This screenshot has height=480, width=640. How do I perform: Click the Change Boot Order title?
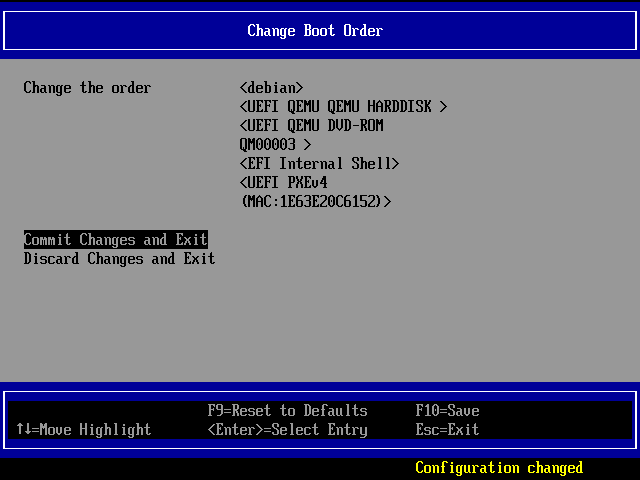(x=315, y=31)
